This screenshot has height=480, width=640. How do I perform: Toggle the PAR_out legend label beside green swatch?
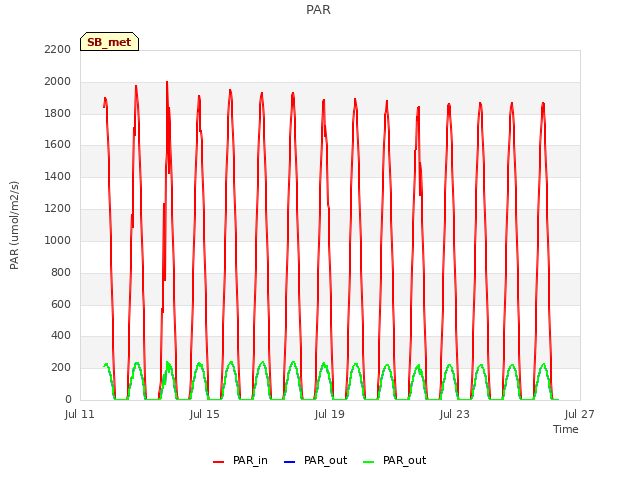404,461
